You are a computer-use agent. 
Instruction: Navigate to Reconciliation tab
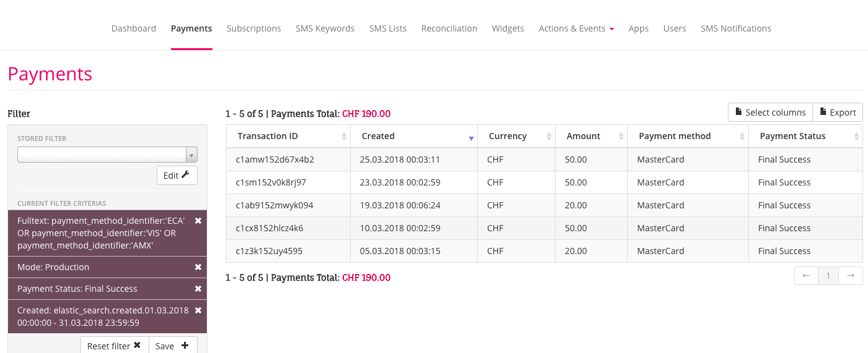449,28
